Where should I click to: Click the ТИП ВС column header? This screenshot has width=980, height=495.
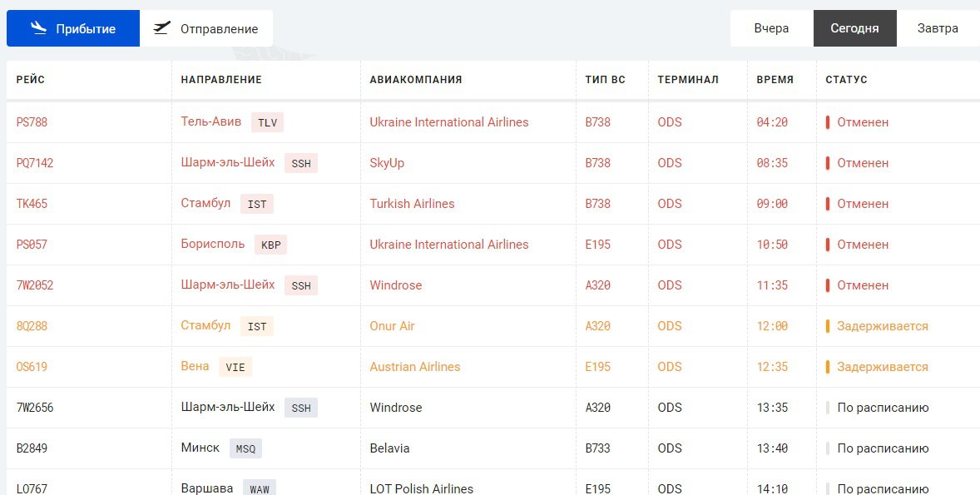[605, 80]
